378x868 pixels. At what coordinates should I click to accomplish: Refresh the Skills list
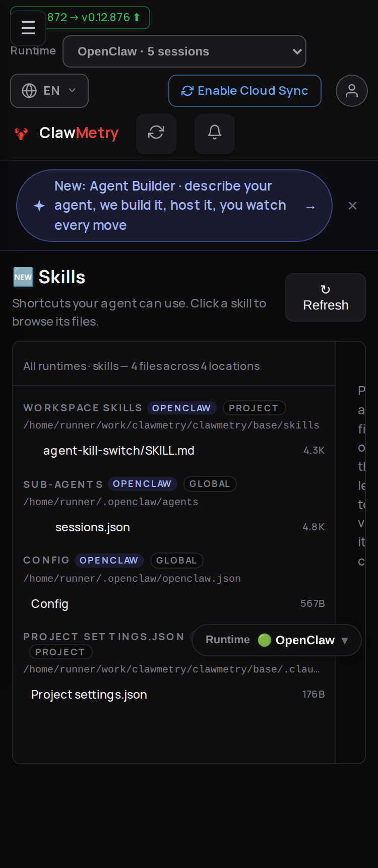[x=326, y=297]
